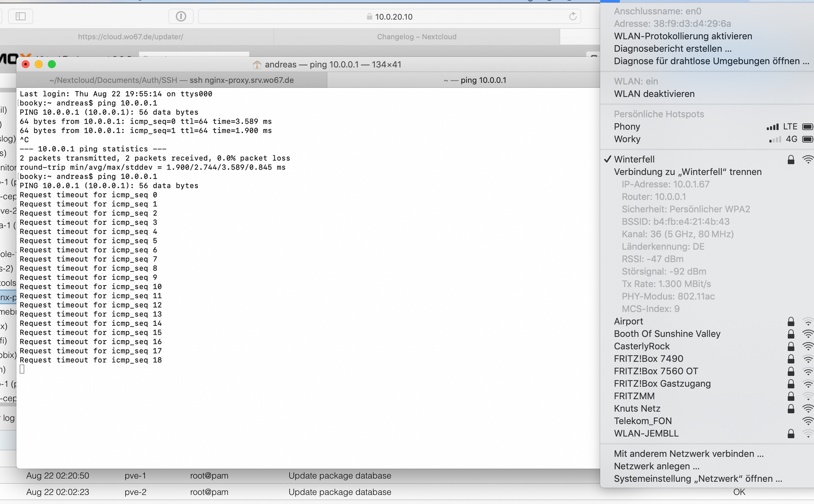The height and width of the screenshot is (504, 814).
Task: Click the Wi-Fi signal icon for Telekom_FON
Action: point(807,421)
